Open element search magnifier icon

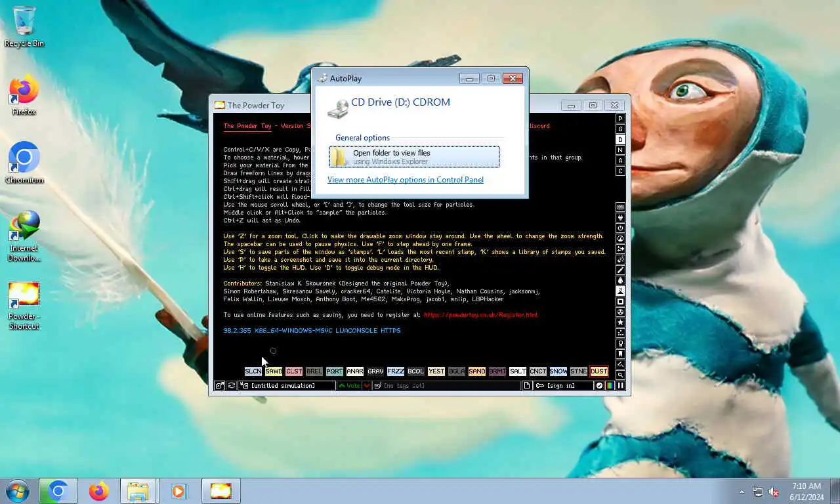coord(620,375)
